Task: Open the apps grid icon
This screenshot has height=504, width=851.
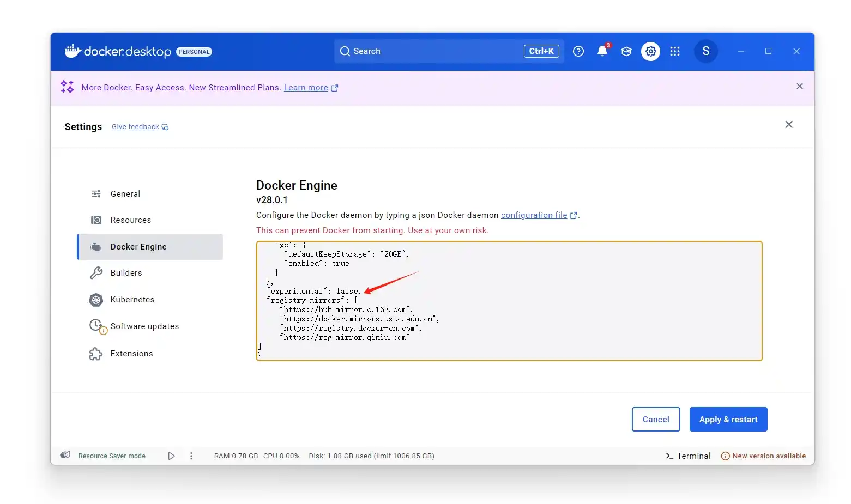Action: coord(675,51)
